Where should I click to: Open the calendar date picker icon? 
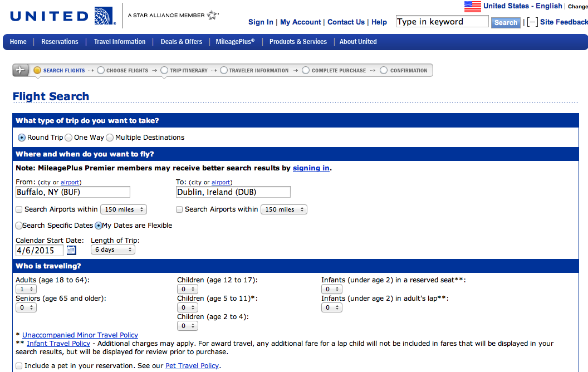(x=71, y=250)
